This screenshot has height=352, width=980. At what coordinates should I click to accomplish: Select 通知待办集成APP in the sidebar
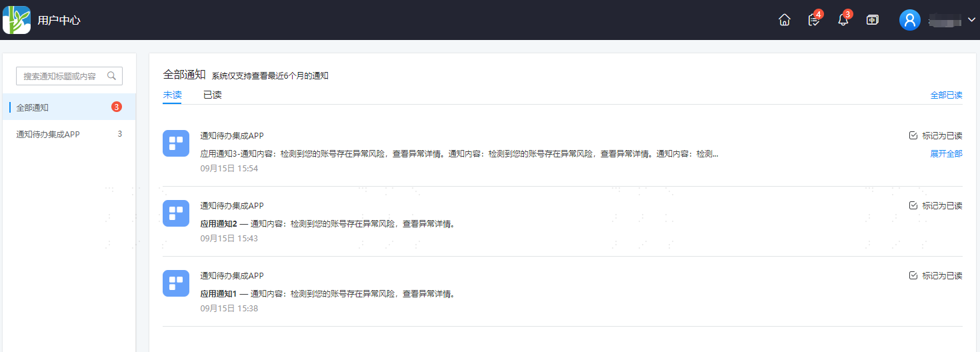pyautogui.click(x=69, y=134)
